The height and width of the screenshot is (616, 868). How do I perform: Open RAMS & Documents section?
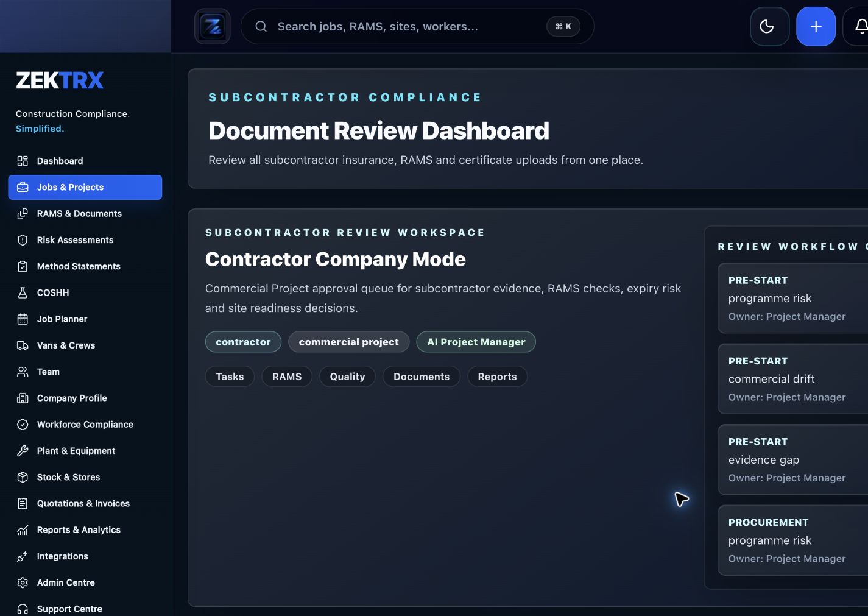point(85,214)
